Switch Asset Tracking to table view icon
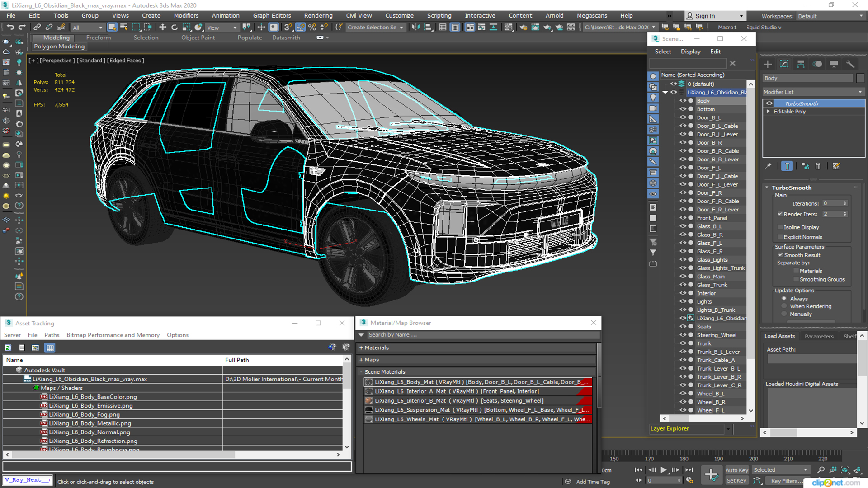The image size is (868, 488). [50, 347]
